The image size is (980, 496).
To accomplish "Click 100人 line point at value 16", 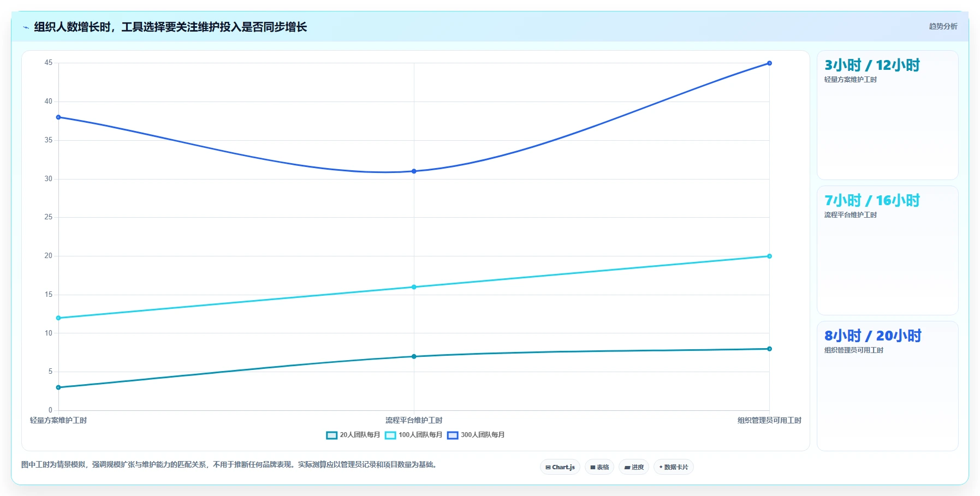I will pyautogui.click(x=414, y=287).
